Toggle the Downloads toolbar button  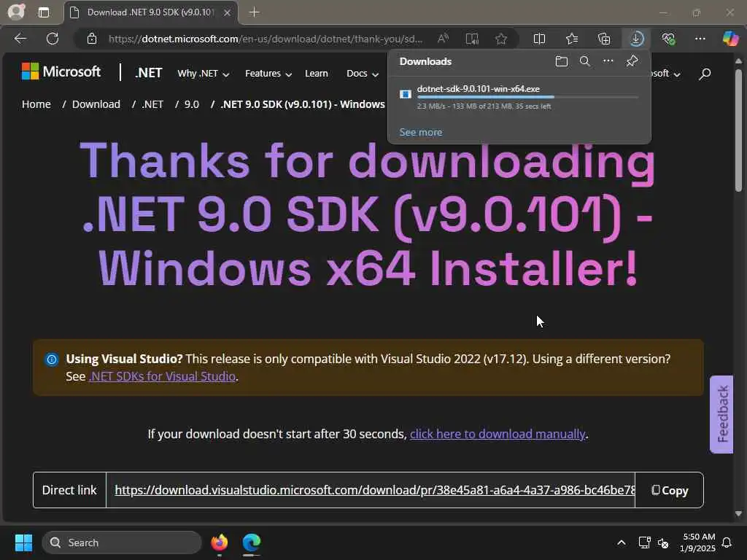[x=636, y=39]
